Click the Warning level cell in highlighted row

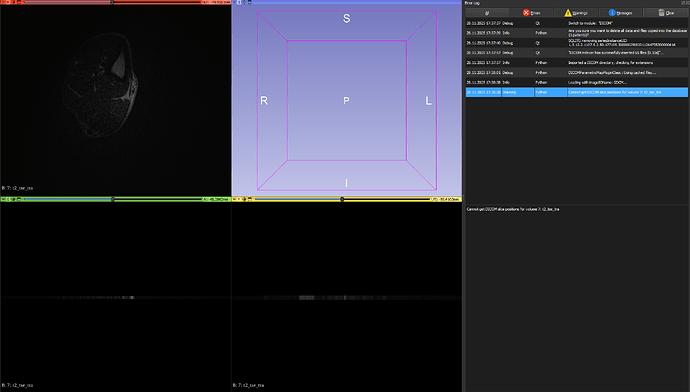518,92
